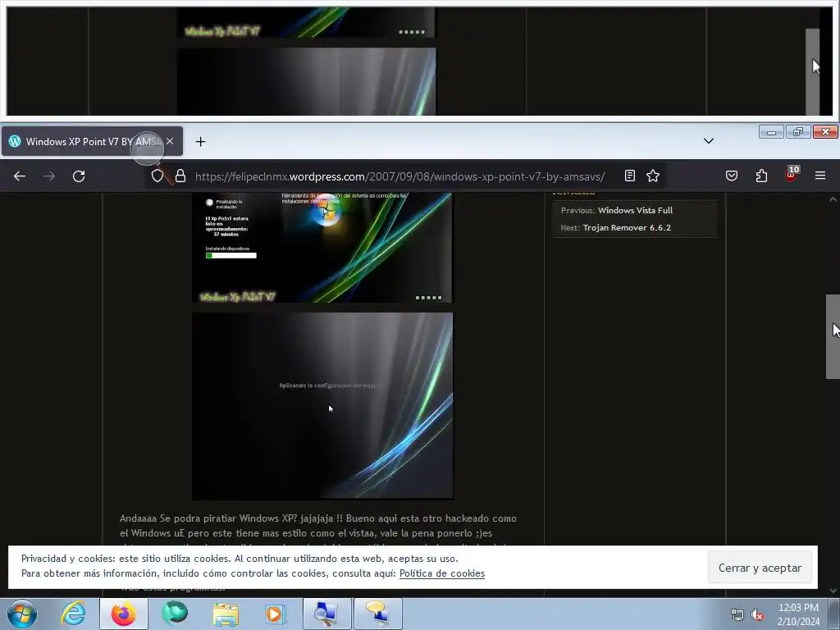840x630 pixels.
Task: Open the clock showing 12:03 PM
Action: (x=798, y=614)
